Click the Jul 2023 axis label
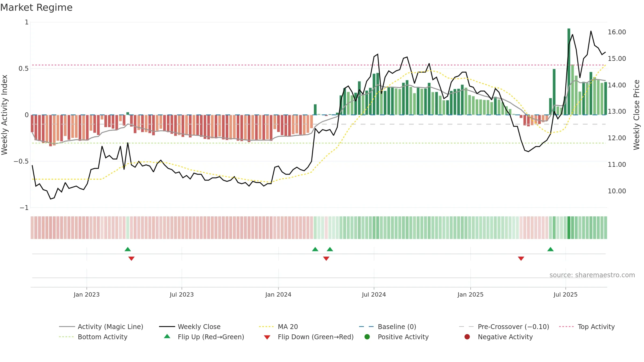 pos(182,294)
